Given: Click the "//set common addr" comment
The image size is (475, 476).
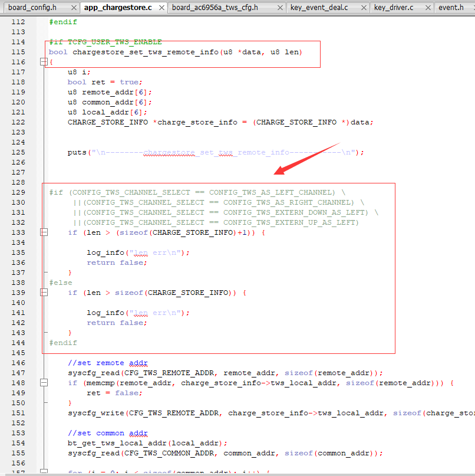Looking at the screenshot, I should 108,433.
